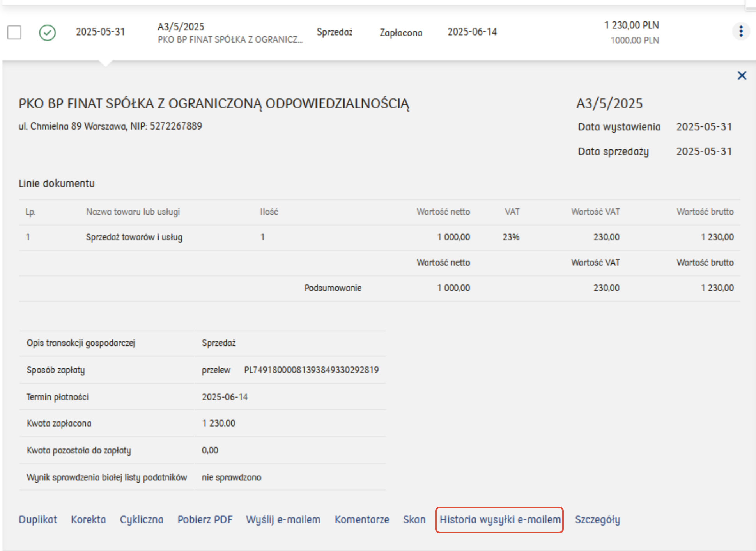756x551 pixels.
Task: Open the three-dot invoice options menu
Action: click(741, 31)
